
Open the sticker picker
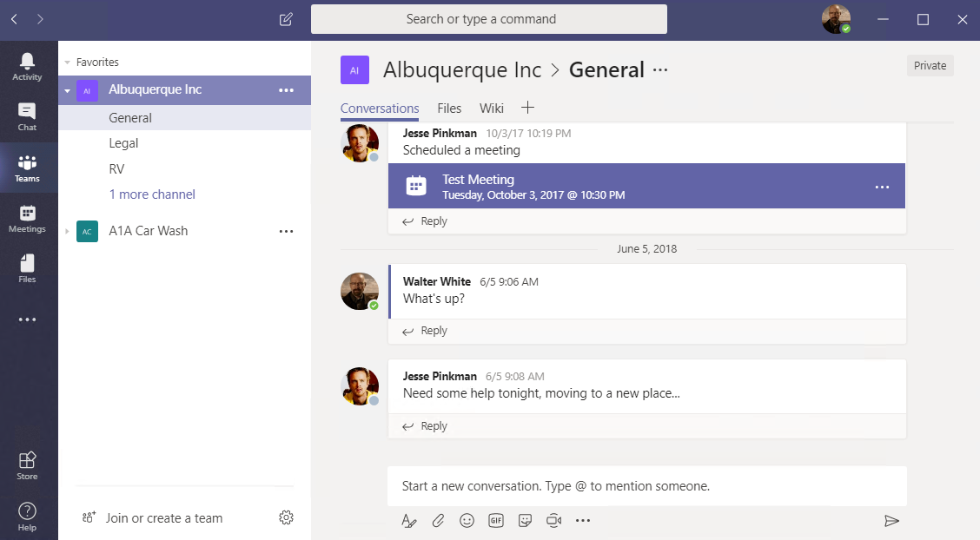pos(525,521)
